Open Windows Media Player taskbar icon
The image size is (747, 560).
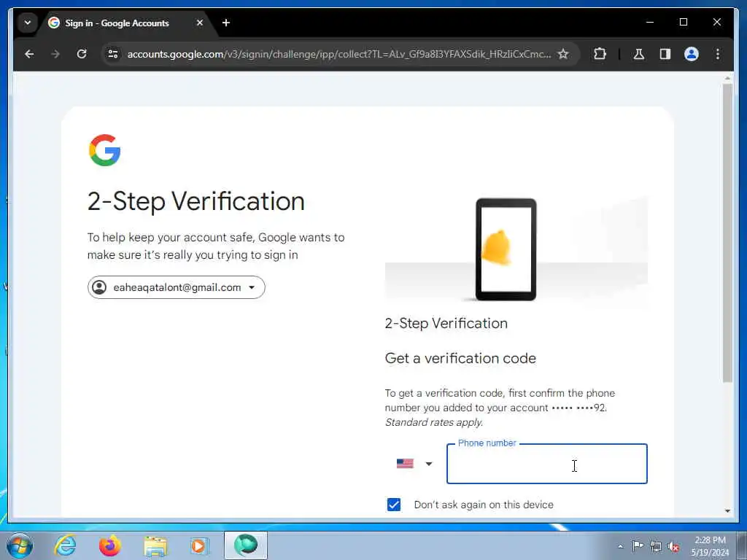(x=199, y=545)
